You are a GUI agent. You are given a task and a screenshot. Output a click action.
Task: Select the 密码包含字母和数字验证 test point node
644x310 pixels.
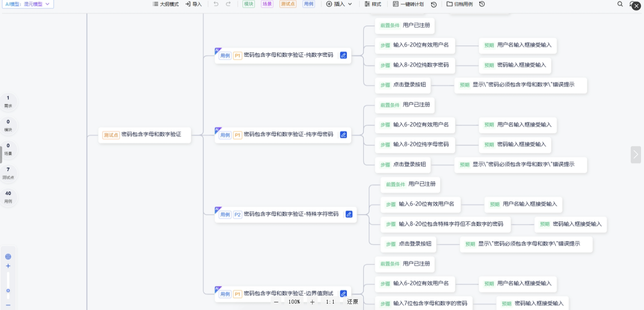[145, 135]
